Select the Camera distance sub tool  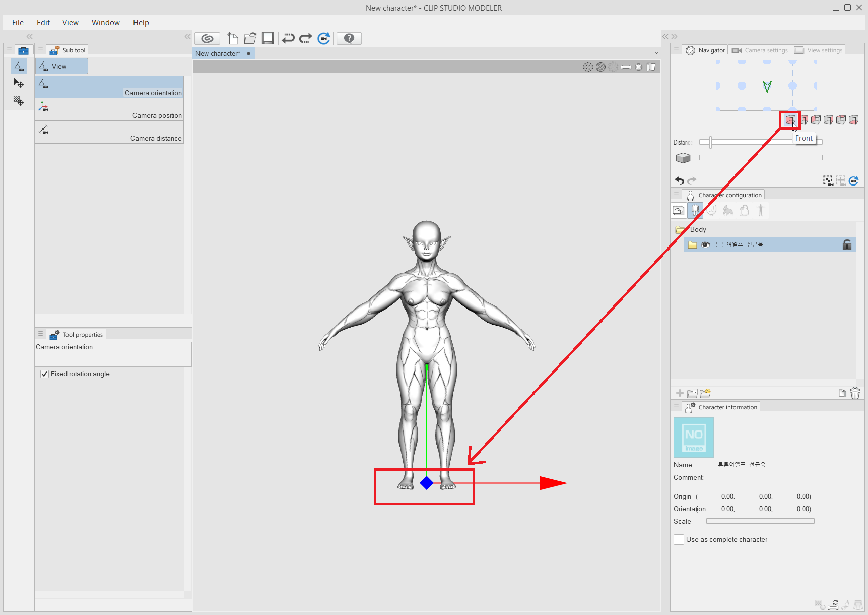click(109, 132)
